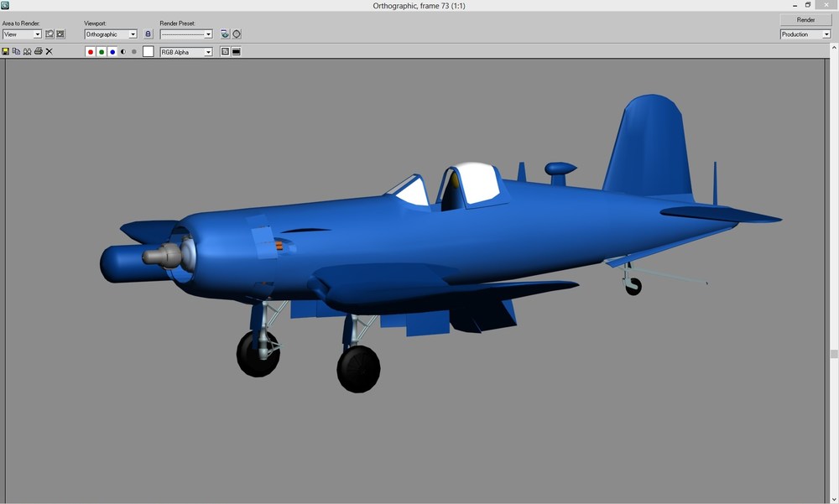This screenshot has height=504, width=839.
Task: Toggle the alpha channel display
Action: tap(123, 52)
